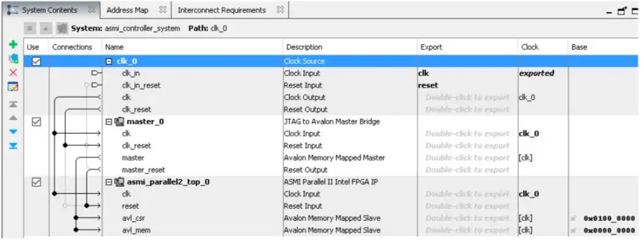Click the red X remove icon
The width and height of the screenshot is (644, 241).
[x=13, y=73]
